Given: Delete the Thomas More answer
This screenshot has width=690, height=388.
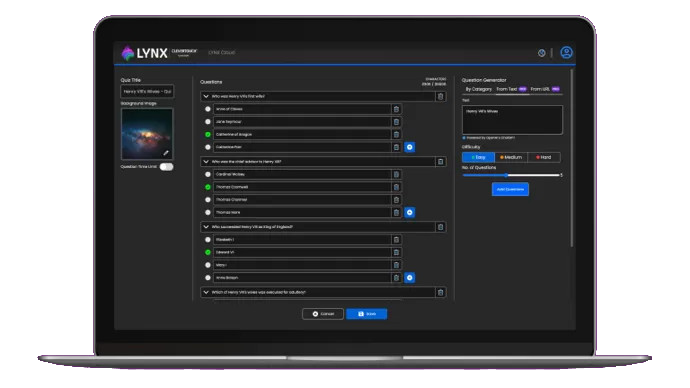Looking at the screenshot, I should pyautogui.click(x=396, y=212).
